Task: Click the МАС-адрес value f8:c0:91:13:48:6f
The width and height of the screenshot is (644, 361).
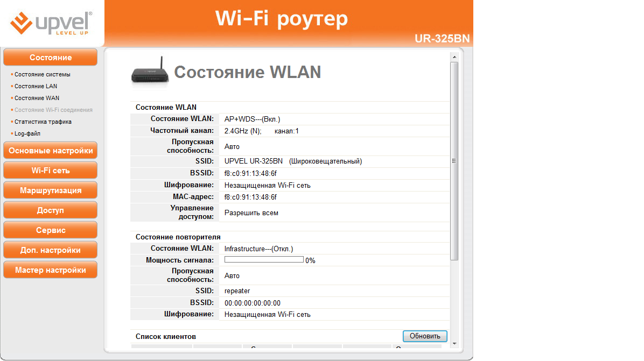Action: [250, 197]
